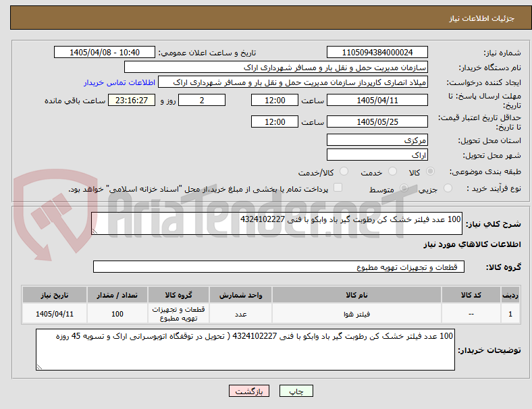Click the کد کالا column header
Screen dimensions: 532x409
pos(471,295)
